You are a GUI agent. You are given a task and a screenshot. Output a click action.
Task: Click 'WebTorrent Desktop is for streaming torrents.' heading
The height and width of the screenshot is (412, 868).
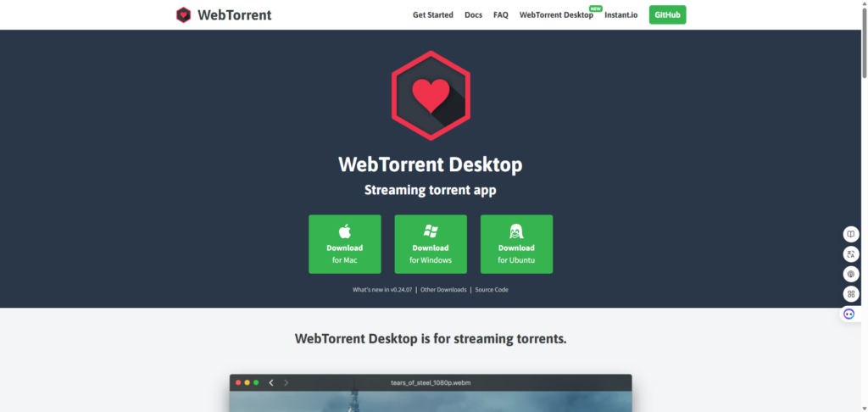431,339
